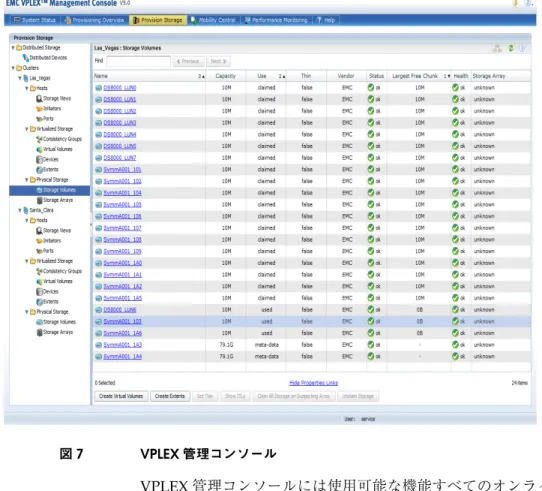Click the Devices cylinder icon under Las_Vegas
This screenshot has width=542, height=491.
point(39,159)
